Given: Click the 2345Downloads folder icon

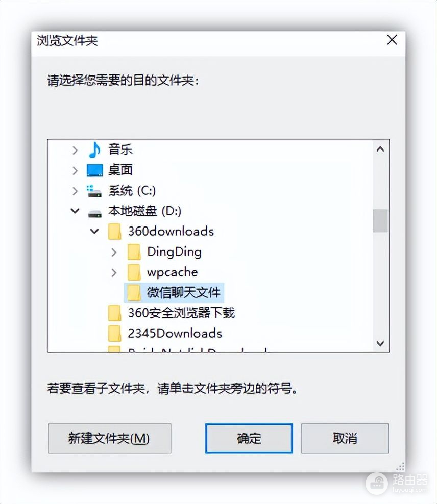Looking at the screenshot, I should 114,334.
